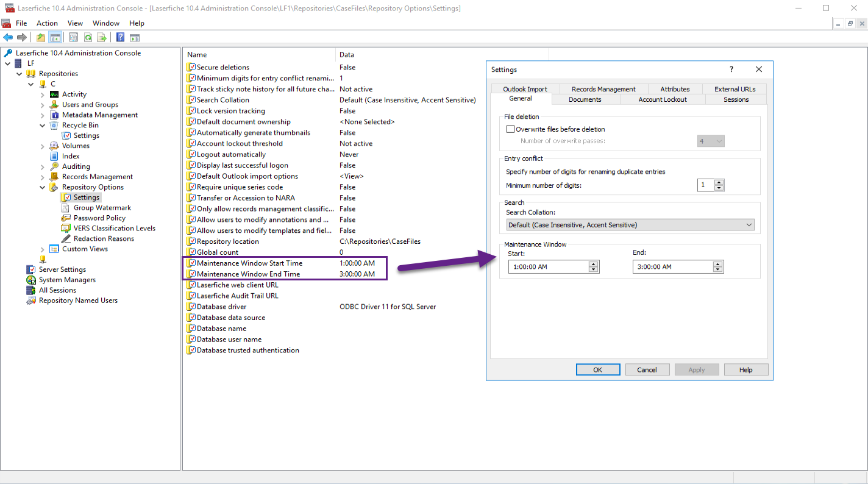Image resolution: width=868 pixels, height=484 pixels.
Task: Click the Recycle Bin tree icon
Action: pyautogui.click(x=54, y=126)
